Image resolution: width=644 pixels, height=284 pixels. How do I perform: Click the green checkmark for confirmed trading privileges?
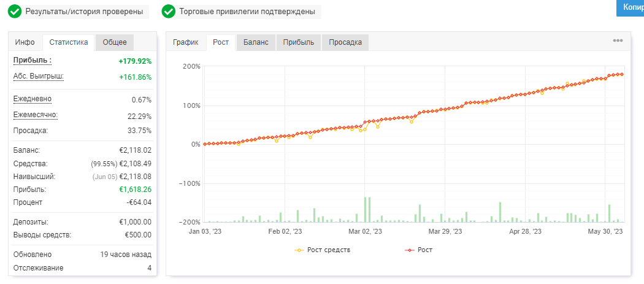coord(168,12)
